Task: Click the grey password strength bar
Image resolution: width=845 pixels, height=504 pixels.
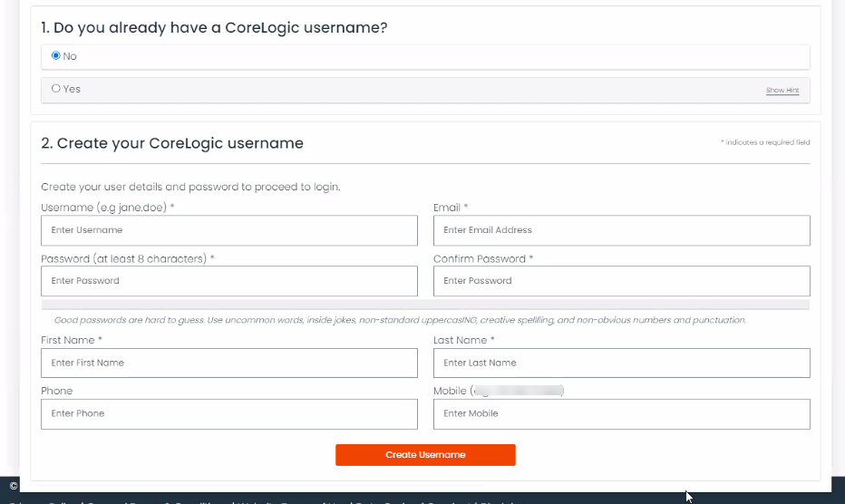Action: (425, 305)
